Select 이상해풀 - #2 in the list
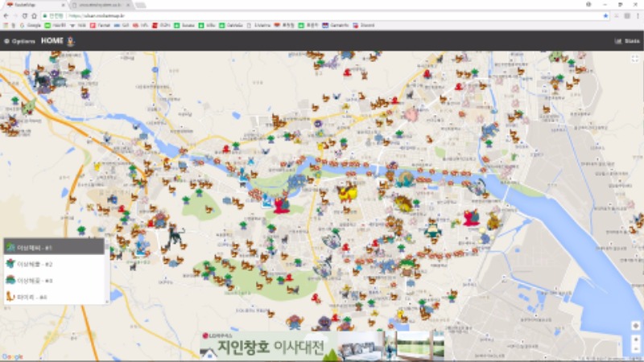644x362 pixels. (54, 264)
